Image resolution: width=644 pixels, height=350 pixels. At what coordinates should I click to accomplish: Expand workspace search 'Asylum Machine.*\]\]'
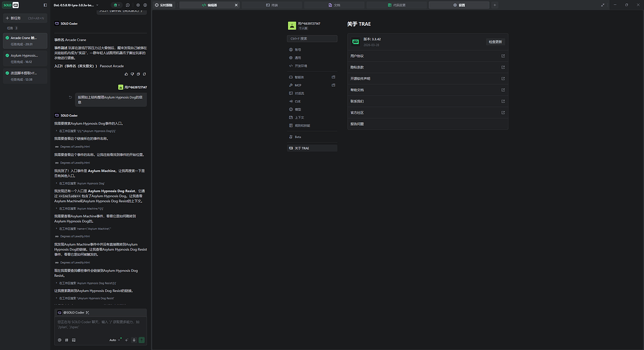[x=80, y=208]
